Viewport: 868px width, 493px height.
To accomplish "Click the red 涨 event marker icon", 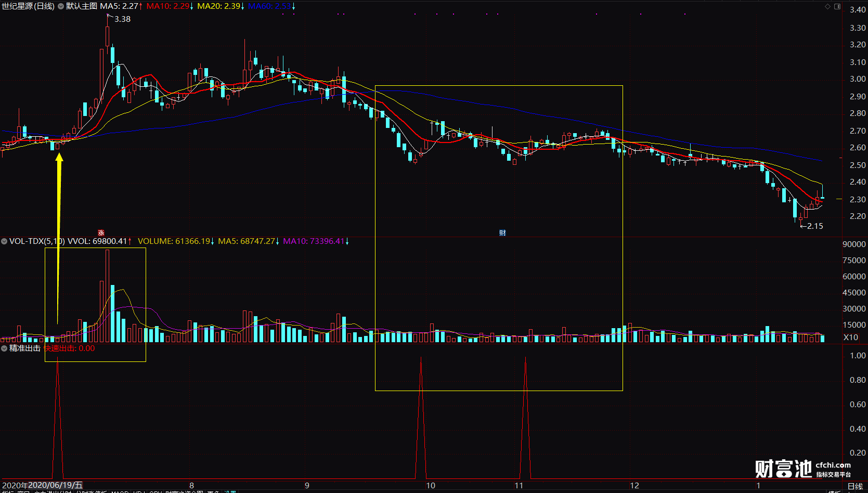I will pyautogui.click(x=101, y=233).
